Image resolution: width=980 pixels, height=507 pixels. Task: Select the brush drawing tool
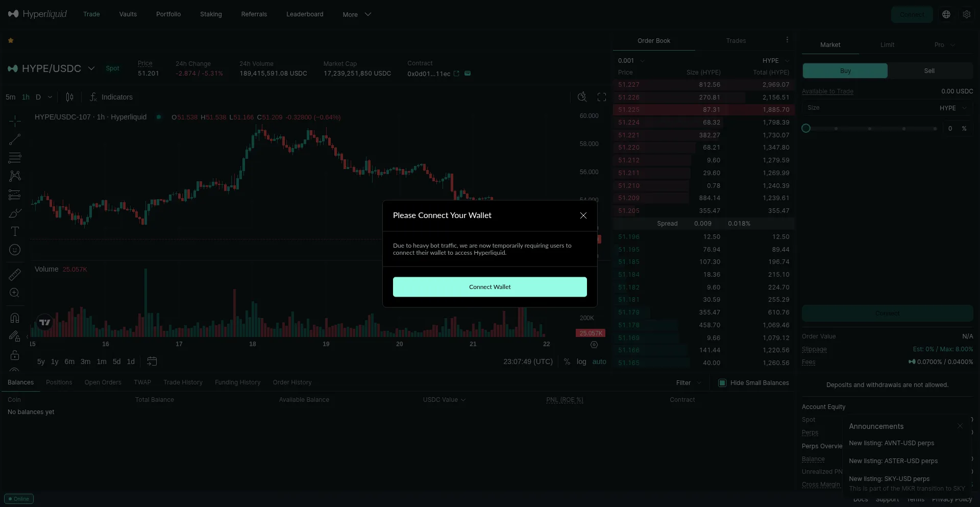coord(15,213)
